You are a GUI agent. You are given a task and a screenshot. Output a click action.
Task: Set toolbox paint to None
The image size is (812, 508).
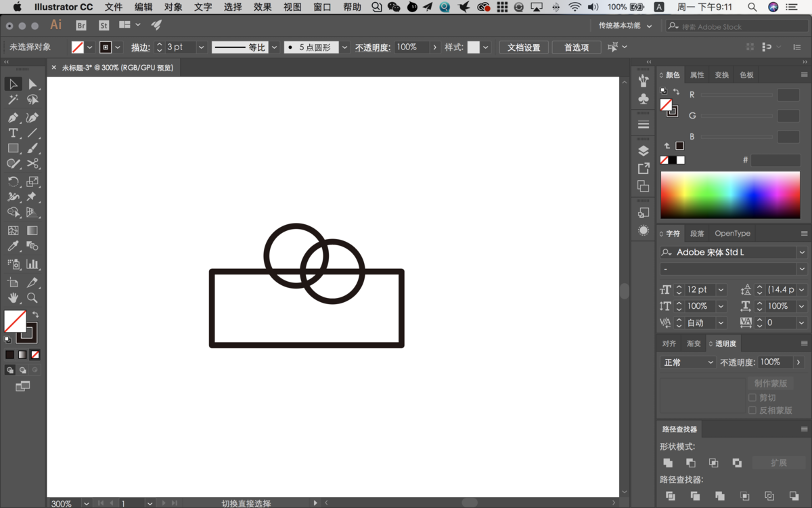point(35,354)
